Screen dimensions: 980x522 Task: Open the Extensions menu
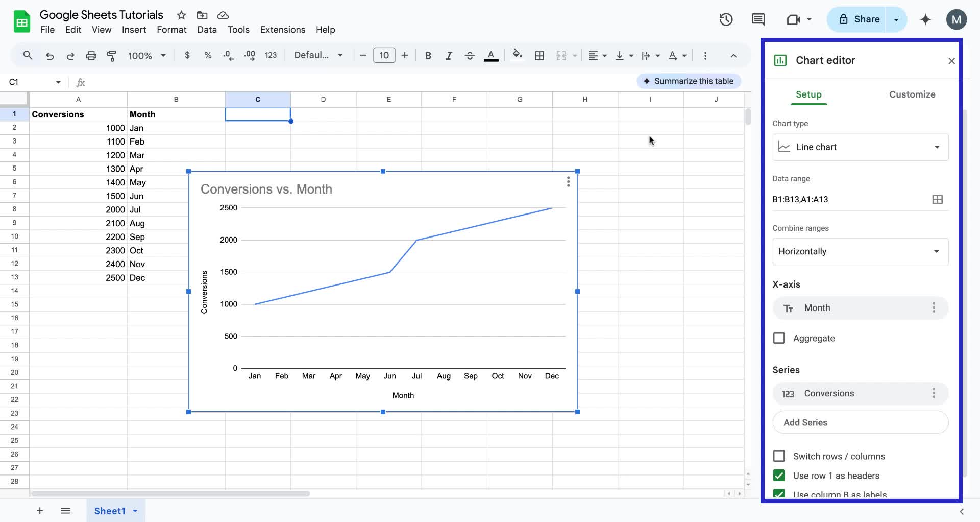(x=282, y=30)
